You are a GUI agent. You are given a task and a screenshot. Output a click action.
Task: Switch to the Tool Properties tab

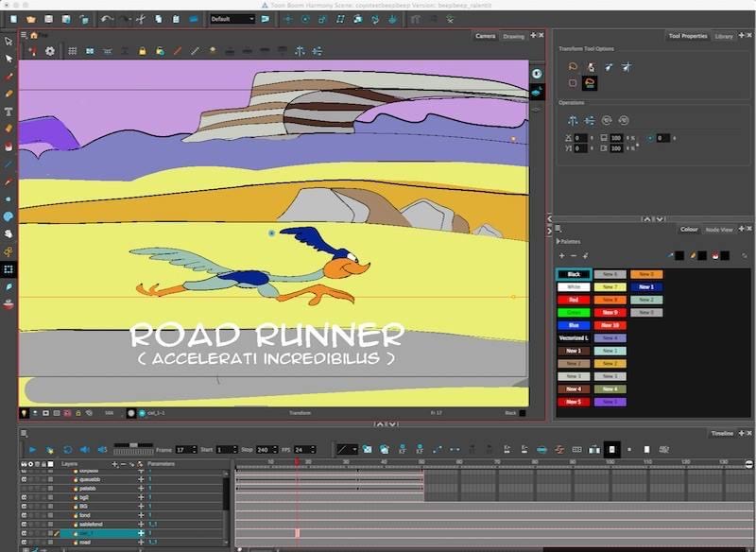click(x=688, y=36)
